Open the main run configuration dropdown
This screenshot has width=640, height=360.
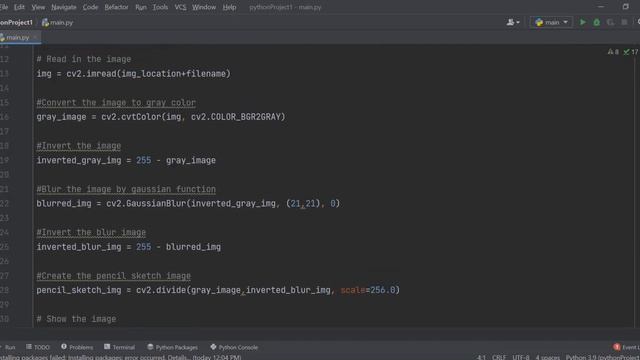tap(551, 22)
